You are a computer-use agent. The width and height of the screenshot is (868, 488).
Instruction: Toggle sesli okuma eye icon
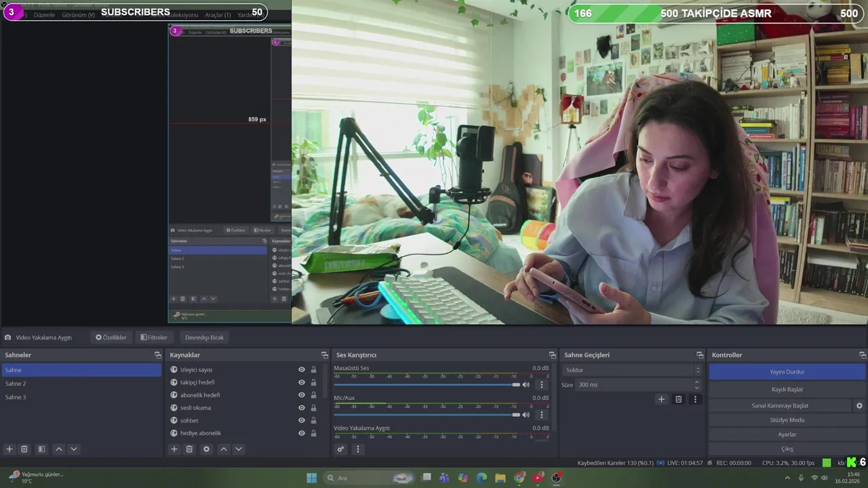coord(302,407)
